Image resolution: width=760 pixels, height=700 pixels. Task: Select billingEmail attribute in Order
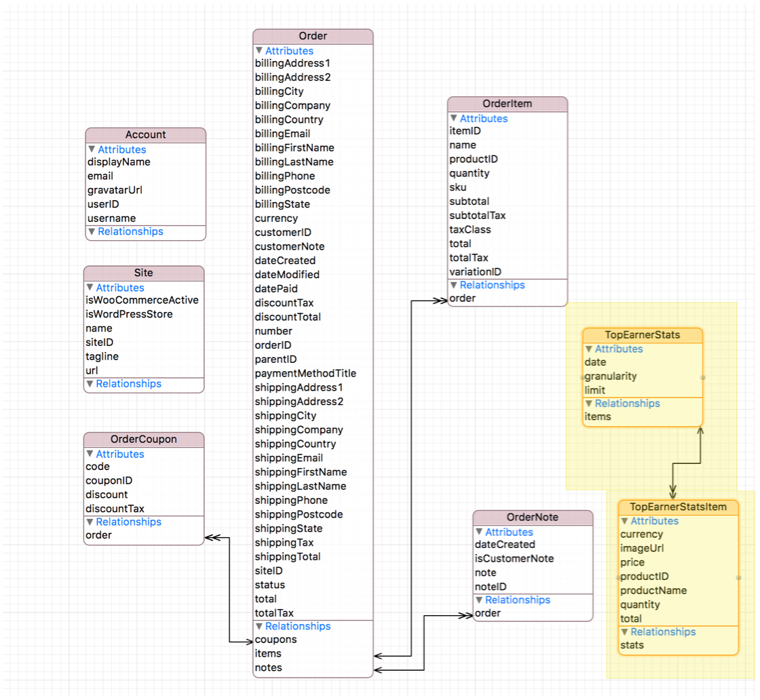point(282,134)
